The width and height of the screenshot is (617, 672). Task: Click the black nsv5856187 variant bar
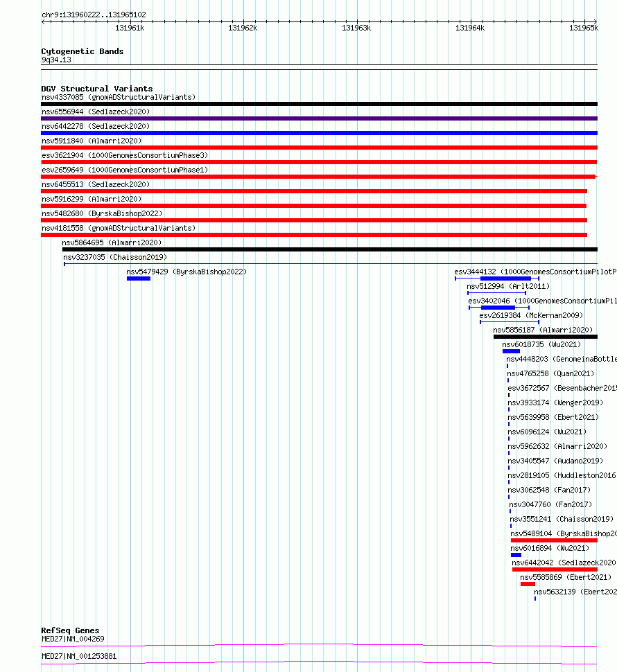pyautogui.click(x=546, y=337)
